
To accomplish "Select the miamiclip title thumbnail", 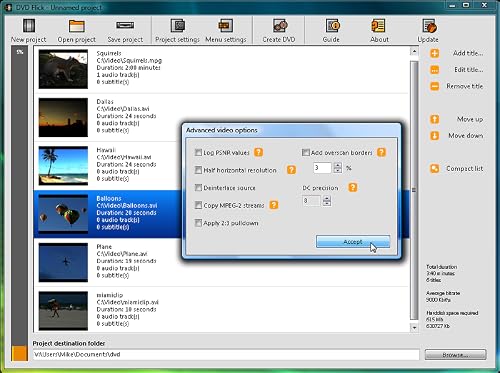I will point(63,311).
